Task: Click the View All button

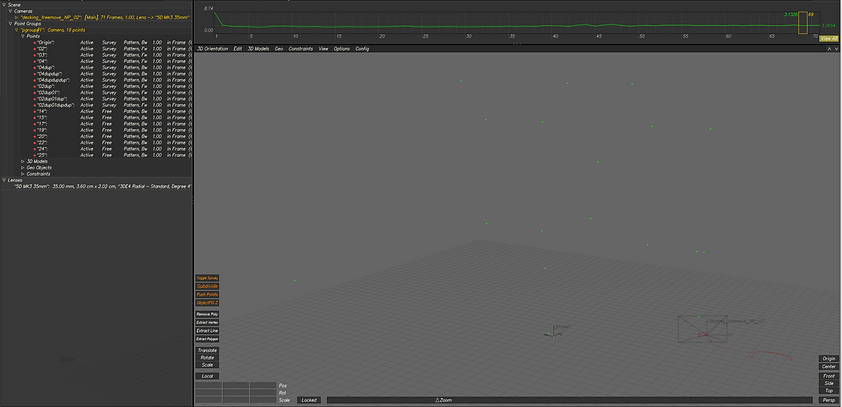Action: (x=829, y=39)
